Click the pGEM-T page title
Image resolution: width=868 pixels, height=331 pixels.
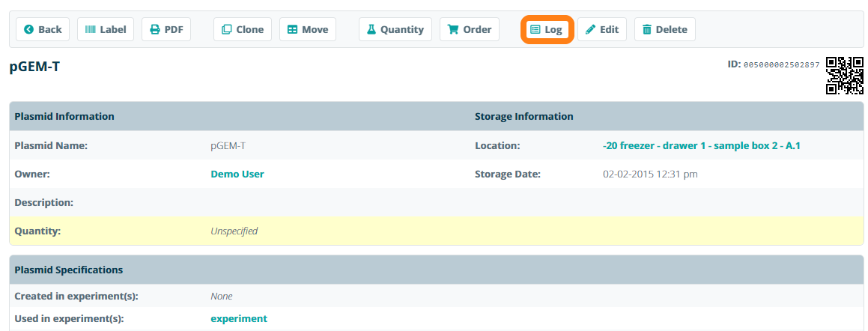pos(34,67)
